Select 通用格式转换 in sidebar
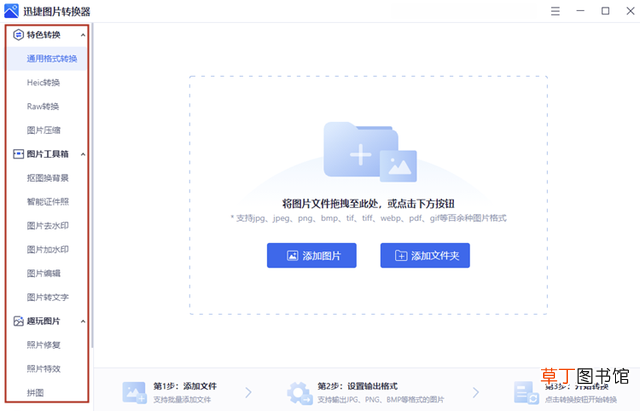The image size is (640, 411). click(47, 59)
